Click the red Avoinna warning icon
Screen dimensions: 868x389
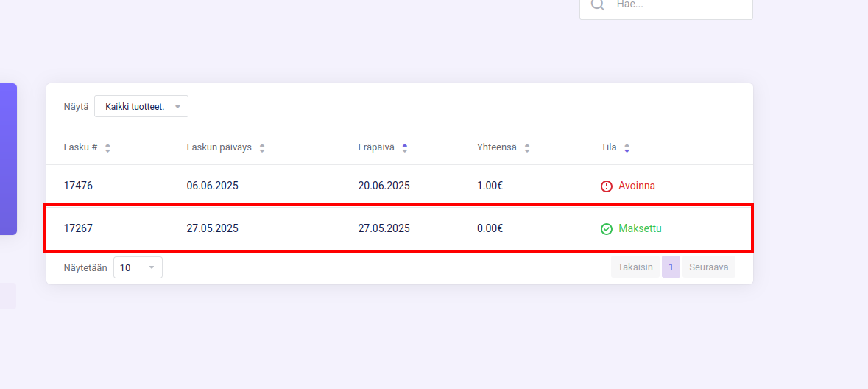tap(607, 186)
